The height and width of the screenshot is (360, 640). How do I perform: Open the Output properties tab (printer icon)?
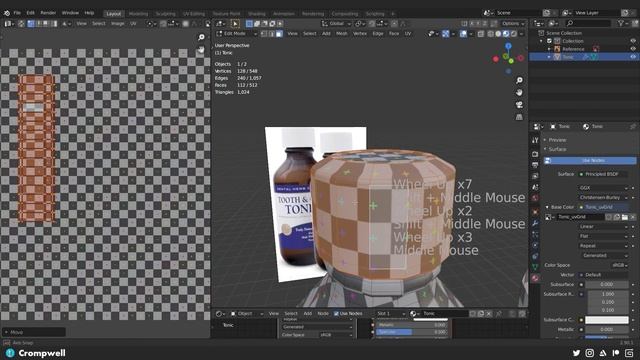(x=535, y=165)
